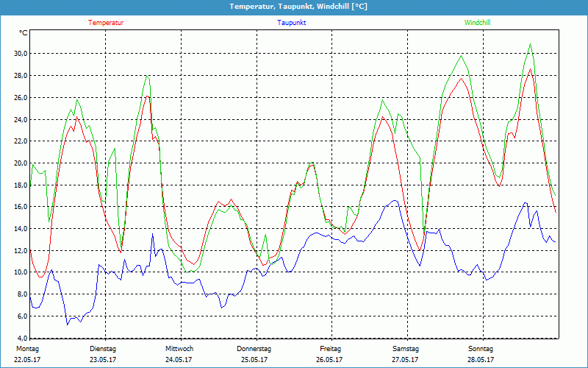Click the 4,0 y-axis value
588x368 pixels.
[23, 338]
